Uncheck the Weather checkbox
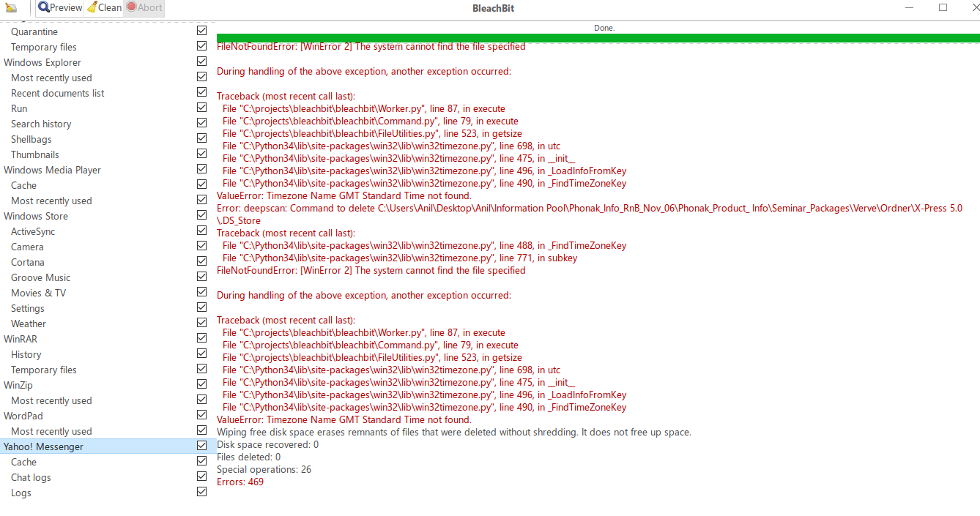This screenshot has width=980, height=516. pos(201,323)
